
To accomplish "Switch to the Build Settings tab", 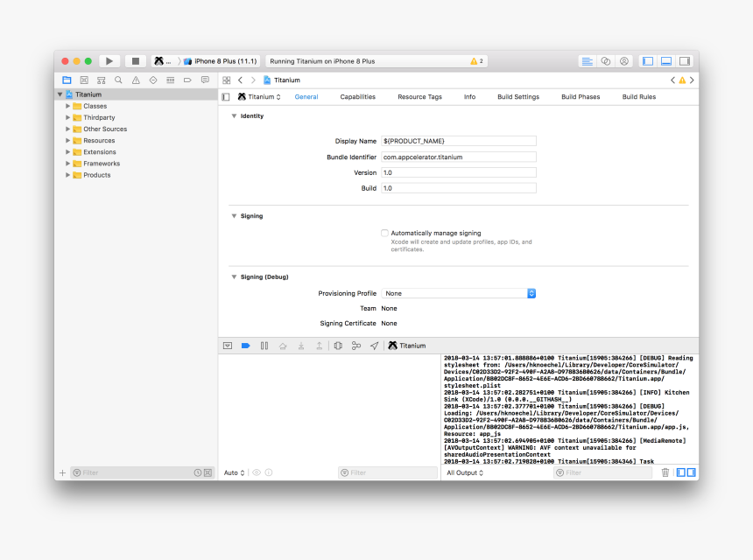I will pyautogui.click(x=518, y=97).
